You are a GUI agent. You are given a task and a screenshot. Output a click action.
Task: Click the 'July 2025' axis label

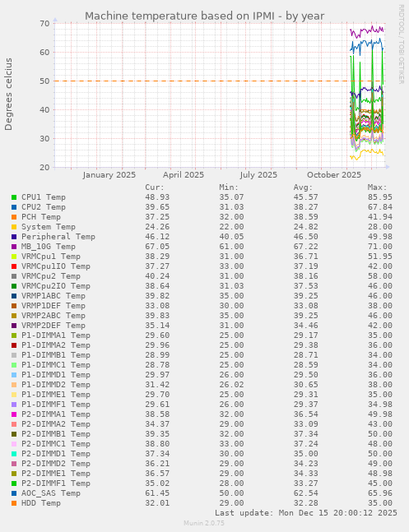[258, 175]
